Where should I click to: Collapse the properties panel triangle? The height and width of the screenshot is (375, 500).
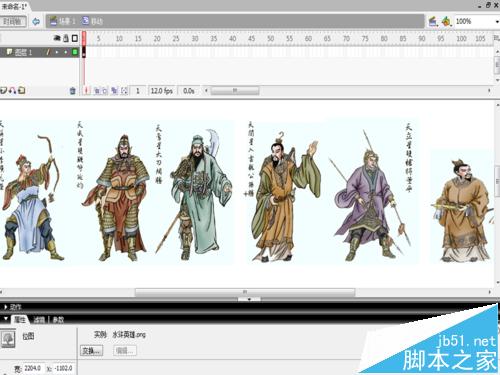pyautogui.click(x=6, y=319)
